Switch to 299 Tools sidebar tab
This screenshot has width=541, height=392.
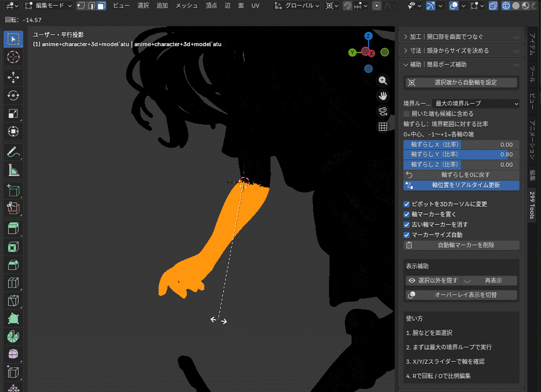tap(532, 205)
